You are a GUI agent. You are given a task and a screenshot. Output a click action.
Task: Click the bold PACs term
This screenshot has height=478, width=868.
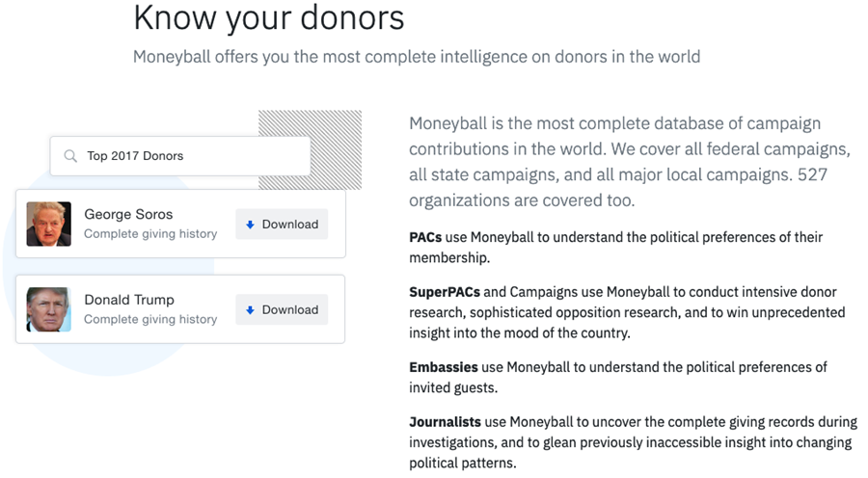click(x=425, y=237)
